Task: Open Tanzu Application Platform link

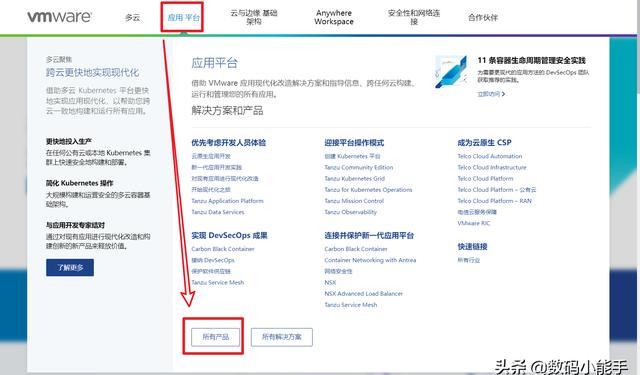Action: [x=227, y=201]
